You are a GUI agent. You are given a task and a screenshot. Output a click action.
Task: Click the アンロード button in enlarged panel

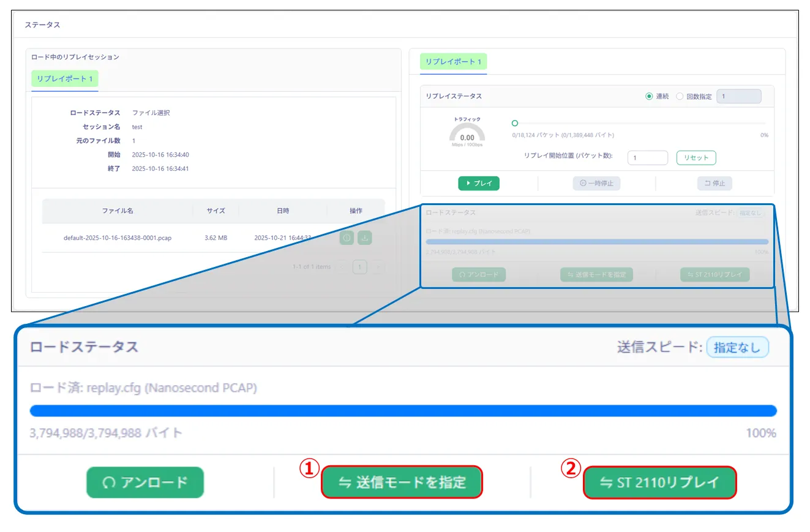[145, 482]
